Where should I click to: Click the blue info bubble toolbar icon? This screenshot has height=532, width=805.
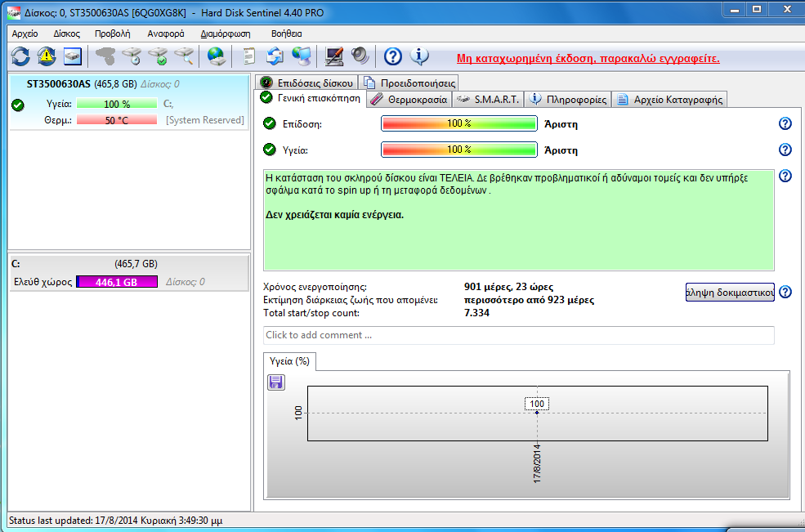coord(419,56)
